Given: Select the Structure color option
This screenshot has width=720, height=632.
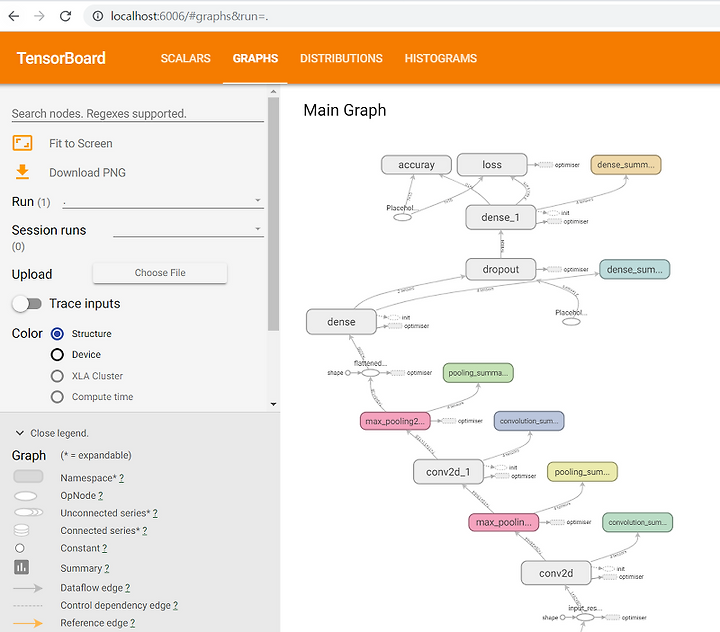Looking at the screenshot, I should click(57, 334).
